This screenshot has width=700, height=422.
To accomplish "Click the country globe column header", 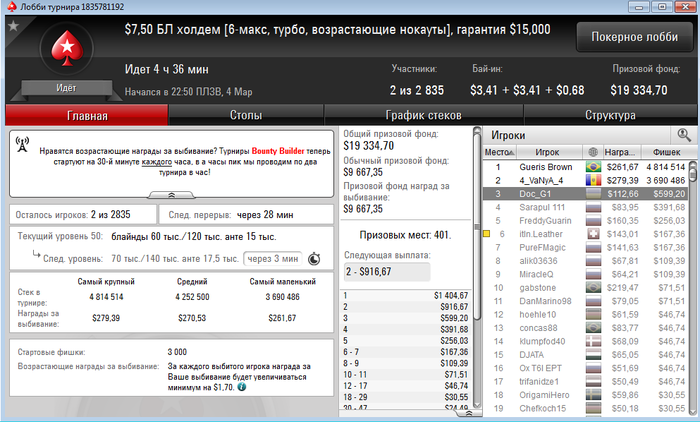I will [593, 152].
